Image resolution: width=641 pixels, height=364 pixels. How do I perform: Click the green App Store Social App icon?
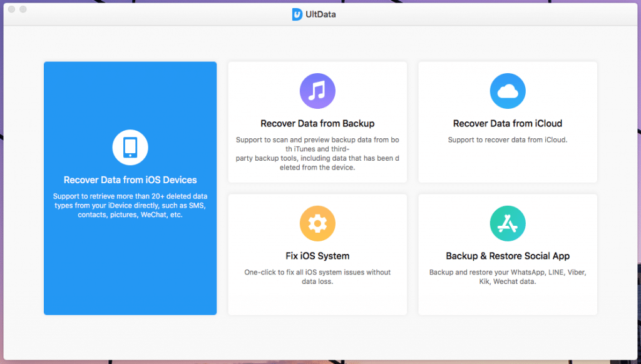[x=507, y=223]
